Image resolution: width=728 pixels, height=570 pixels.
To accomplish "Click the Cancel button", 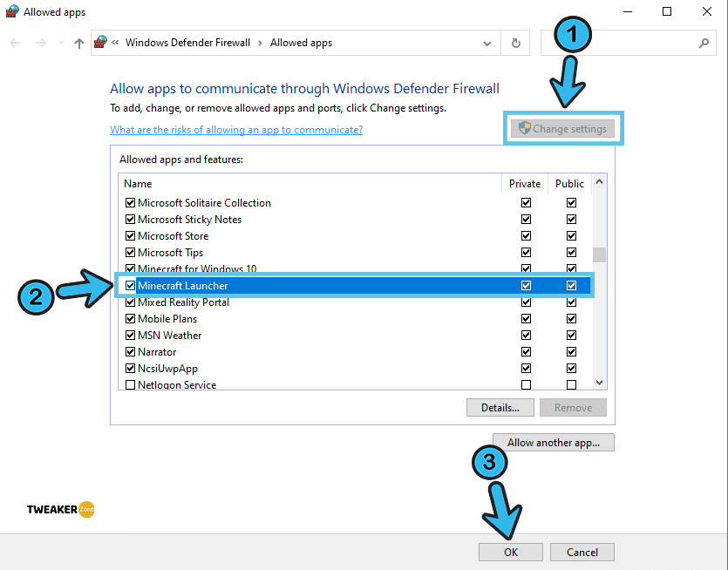I will click(582, 552).
